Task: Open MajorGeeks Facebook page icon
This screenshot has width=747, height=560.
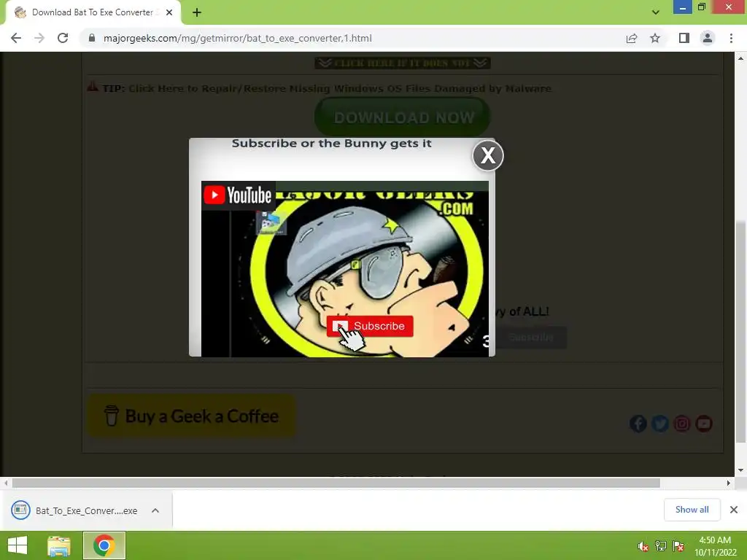Action: (x=638, y=424)
